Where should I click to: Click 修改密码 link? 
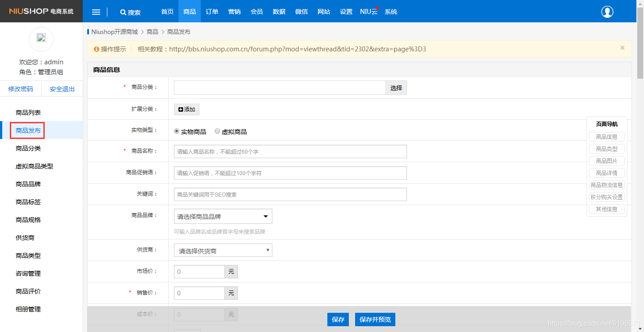tap(21, 89)
